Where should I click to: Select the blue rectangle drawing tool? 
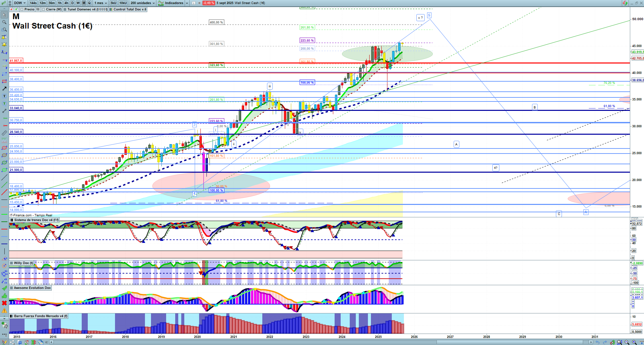[4, 74]
